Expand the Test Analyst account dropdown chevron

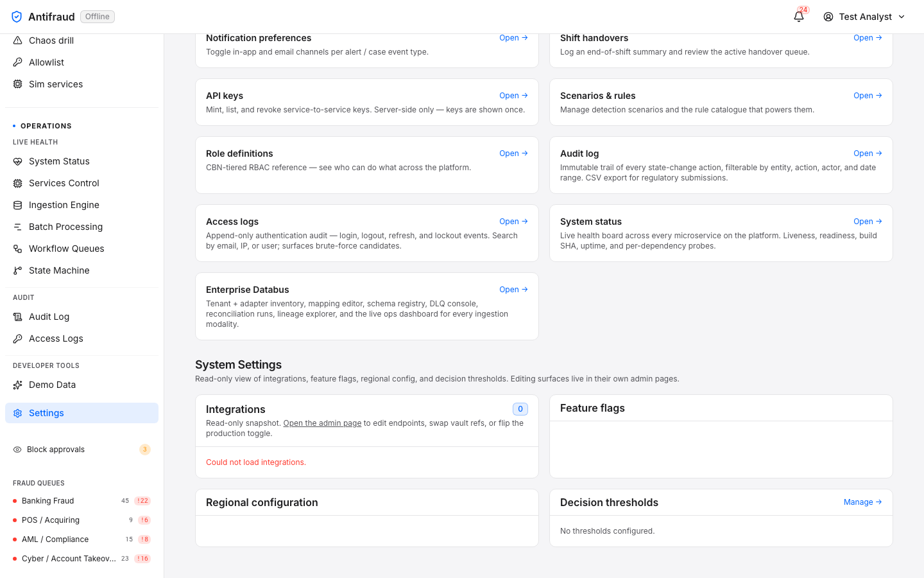[x=902, y=17]
